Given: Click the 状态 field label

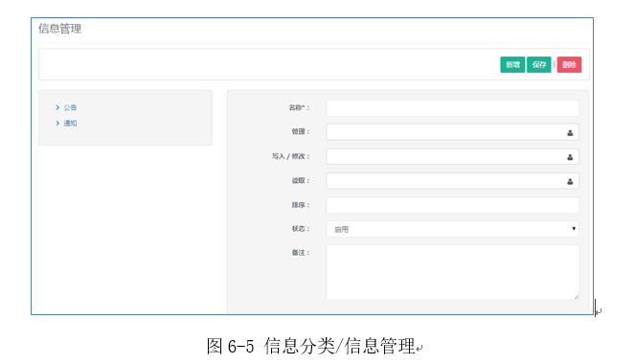Looking at the screenshot, I should coord(301,229).
